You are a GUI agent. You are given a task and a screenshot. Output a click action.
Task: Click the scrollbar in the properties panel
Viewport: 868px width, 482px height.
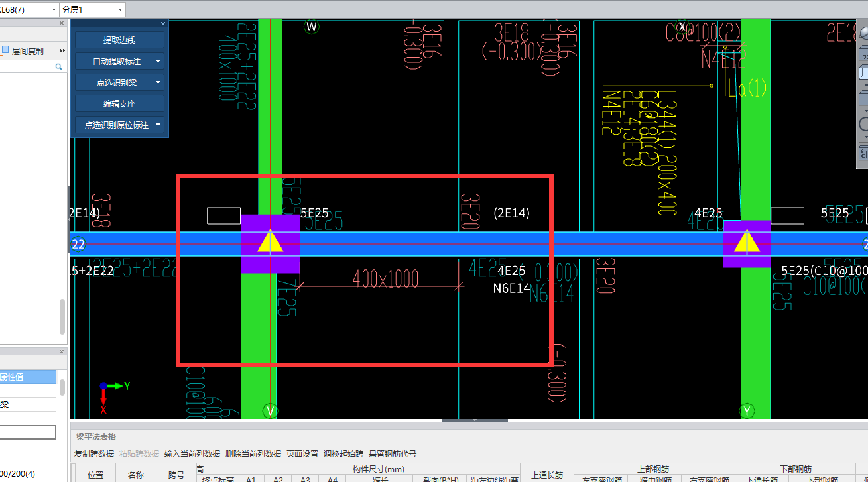click(62, 387)
